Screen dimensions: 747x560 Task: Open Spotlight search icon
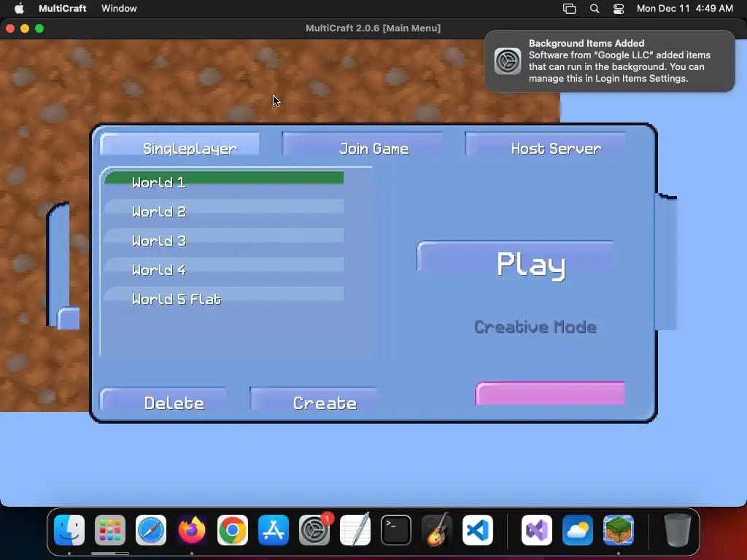click(594, 9)
